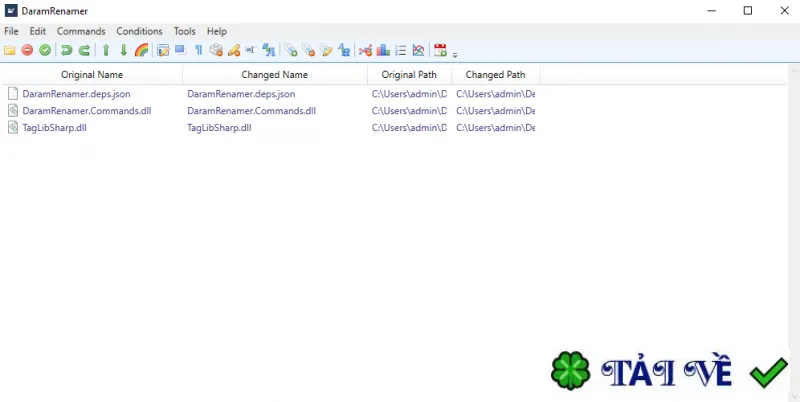Click the blue overlapping rectangles icon
800x402 pixels.
tap(180, 50)
